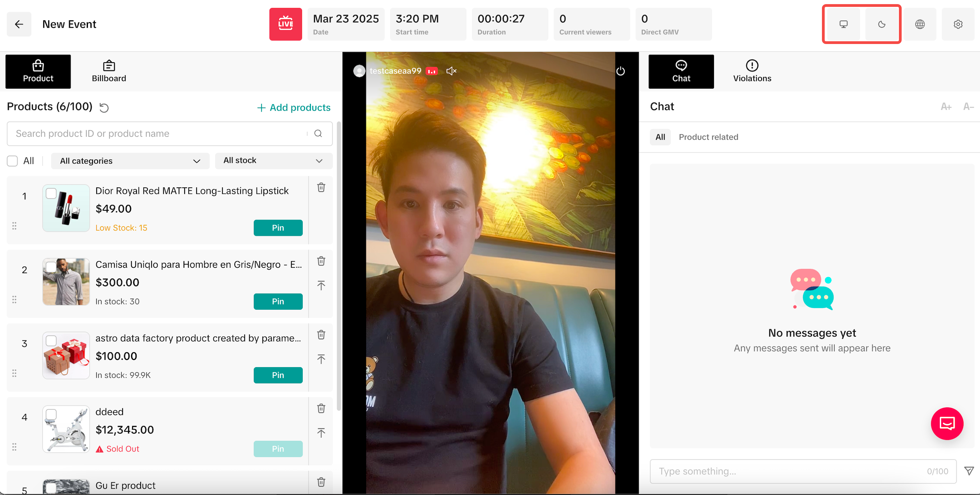The width and height of the screenshot is (980, 495).
Task: Tick the All products checkbox
Action: (x=13, y=161)
